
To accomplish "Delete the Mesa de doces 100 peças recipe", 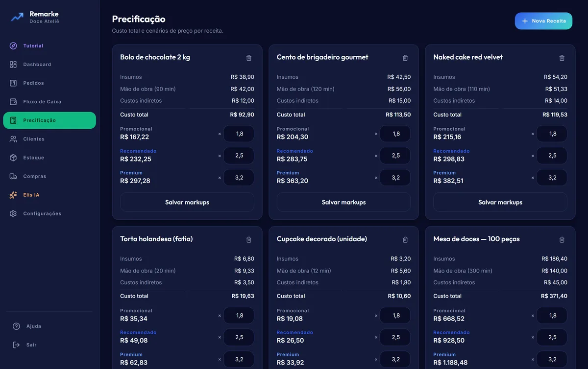I will (562, 240).
